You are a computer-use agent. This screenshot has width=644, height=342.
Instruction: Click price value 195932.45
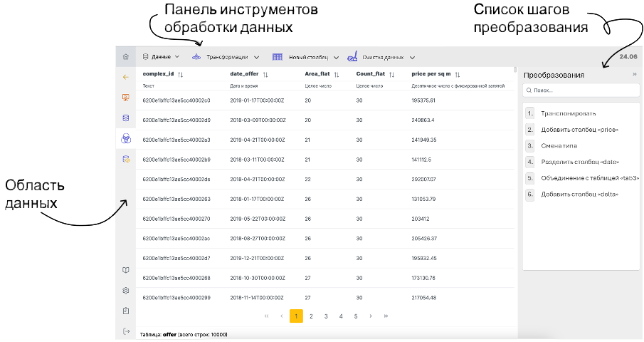(x=424, y=258)
